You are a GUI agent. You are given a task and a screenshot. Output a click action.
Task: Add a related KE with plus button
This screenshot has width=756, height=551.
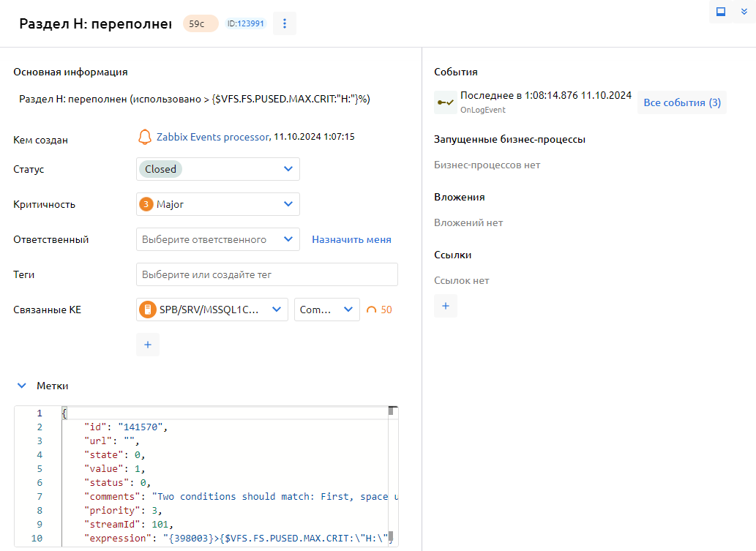[x=147, y=345]
